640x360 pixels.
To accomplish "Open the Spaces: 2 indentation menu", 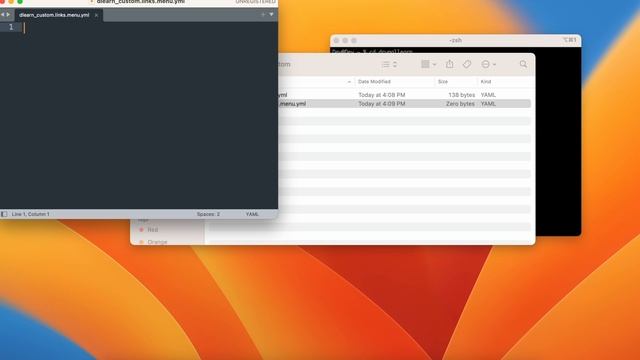I will [208, 214].
